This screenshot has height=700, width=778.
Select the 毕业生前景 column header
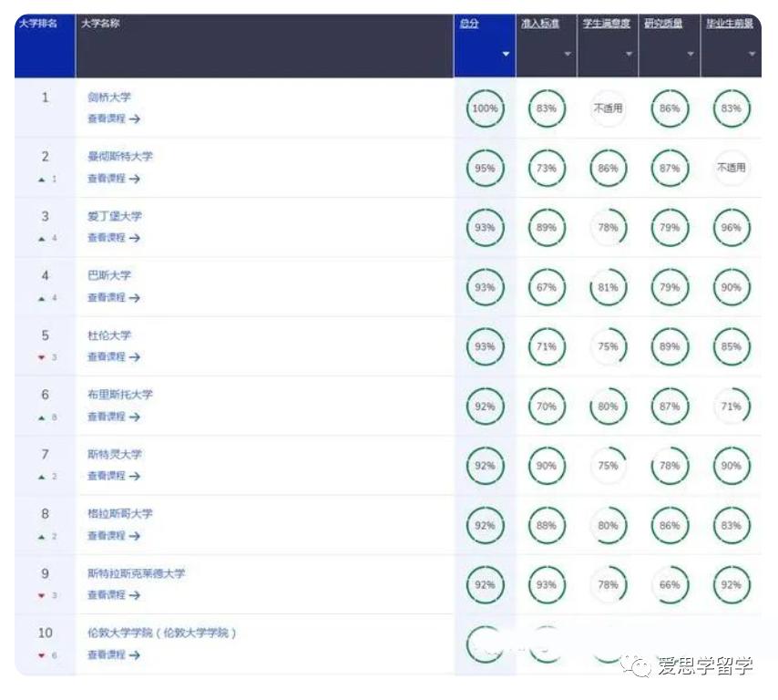point(729,23)
